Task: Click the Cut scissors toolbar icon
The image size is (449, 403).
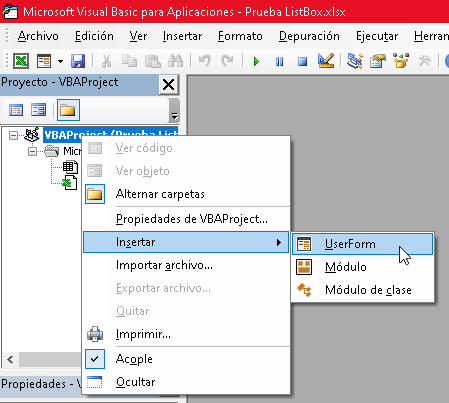Action: 106,61
